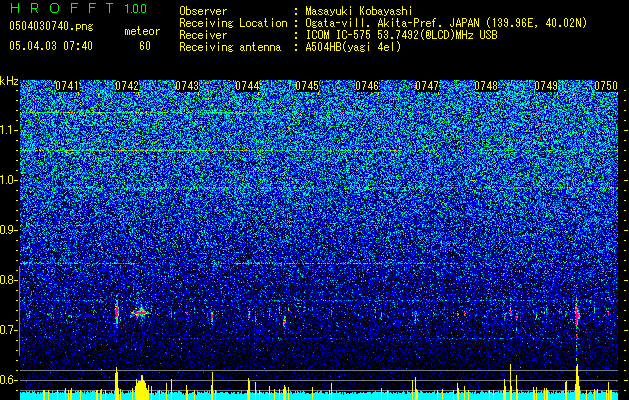Click the A504HB(yagi 4el) antenna text

coord(353,47)
